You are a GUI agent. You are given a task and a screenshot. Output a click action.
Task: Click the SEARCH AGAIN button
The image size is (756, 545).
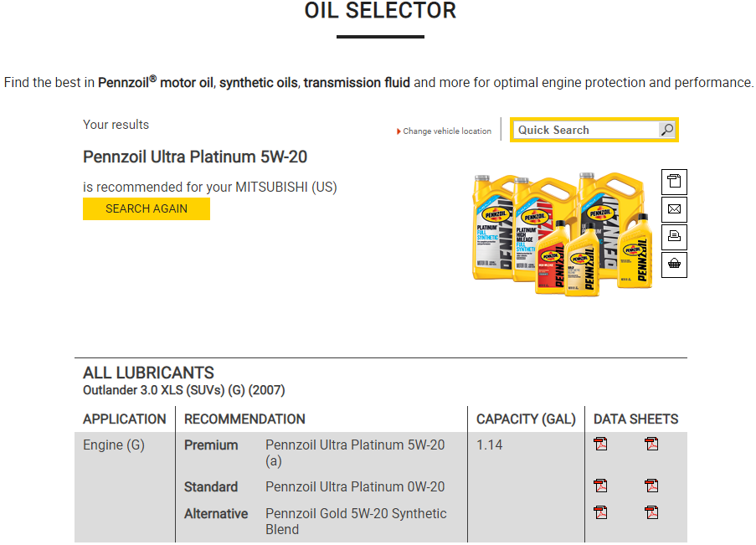coord(146,208)
